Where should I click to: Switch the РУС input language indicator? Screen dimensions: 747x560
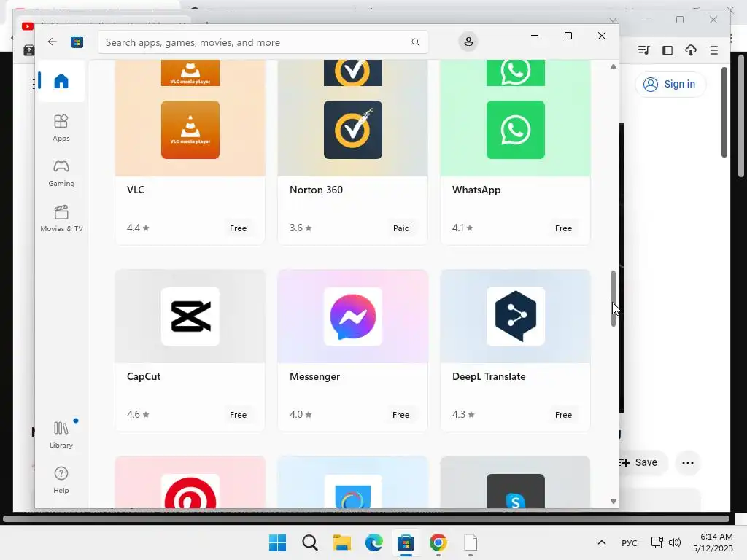[x=629, y=542]
